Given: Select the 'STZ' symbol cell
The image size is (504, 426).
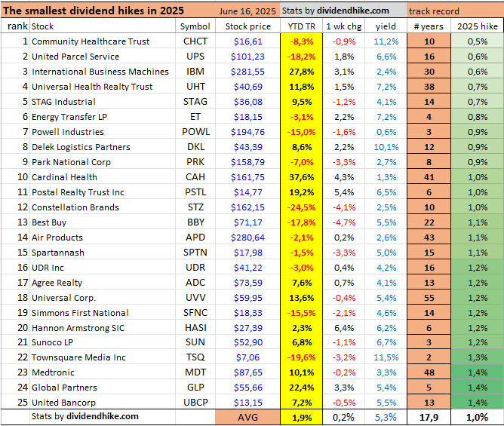Looking at the screenshot, I should point(195,207).
